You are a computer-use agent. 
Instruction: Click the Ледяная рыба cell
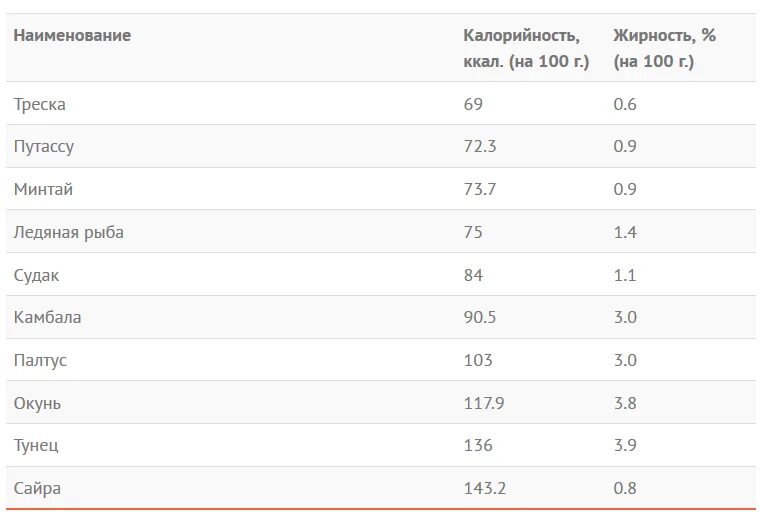tap(68, 233)
